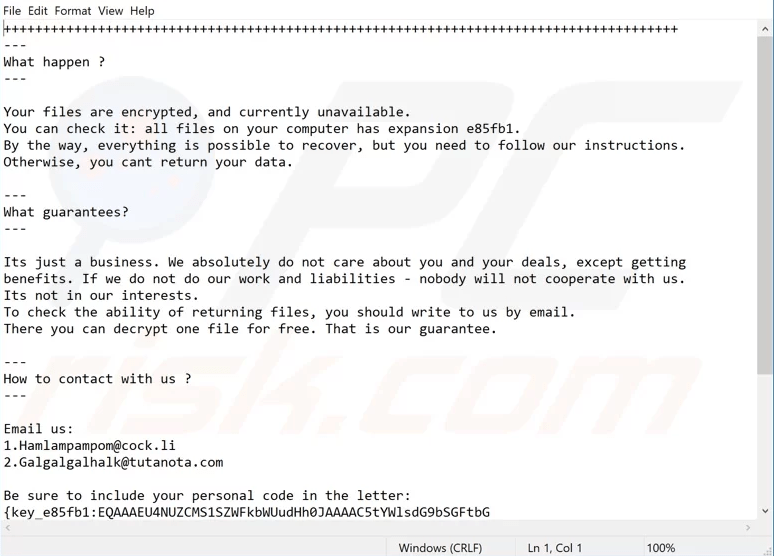Click the horizontal scrollbar left arrow
The width and height of the screenshot is (774, 556).
click(7, 528)
